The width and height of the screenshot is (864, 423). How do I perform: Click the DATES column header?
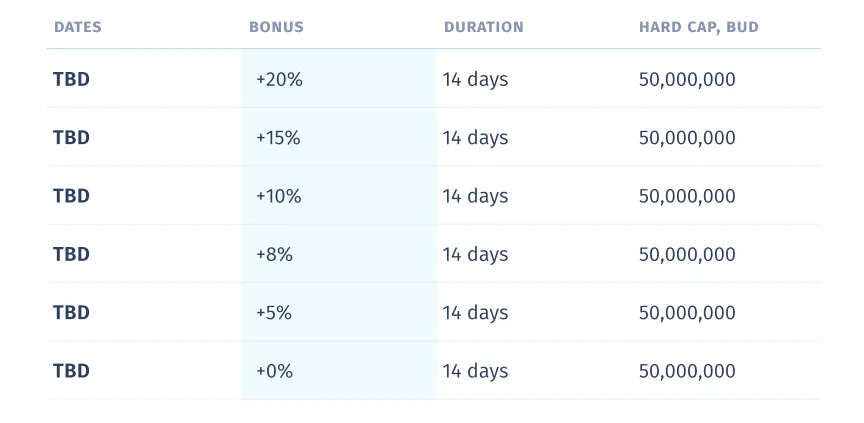[x=78, y=27]
